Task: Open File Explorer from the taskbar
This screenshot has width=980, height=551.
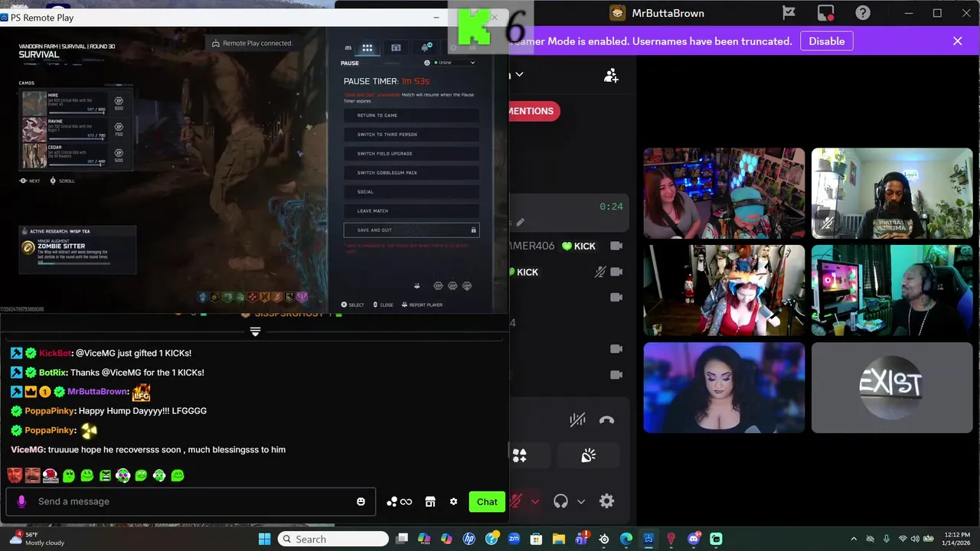Action: point(559,539)
